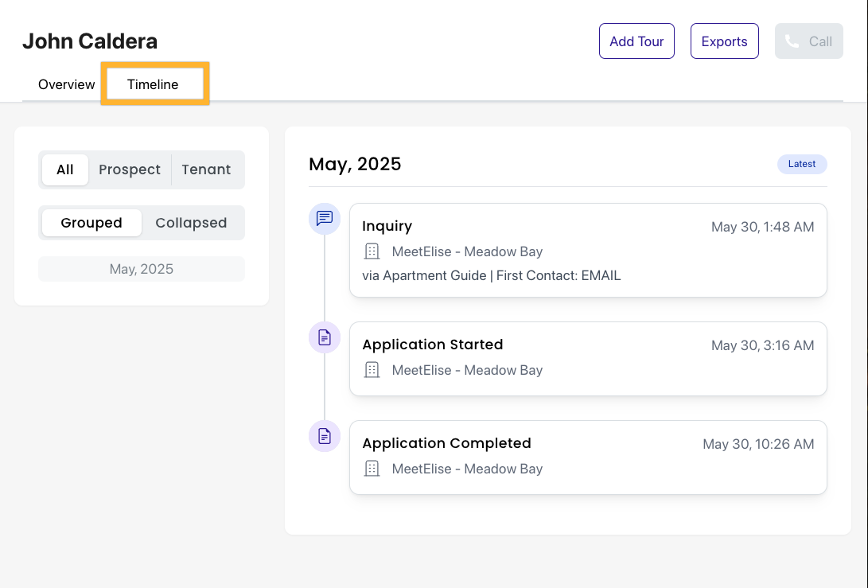This screenshot has height=588, width=868.
Task: Click MeetElise - Meadow Bay in Inquiry card
Action: point(467,251)
